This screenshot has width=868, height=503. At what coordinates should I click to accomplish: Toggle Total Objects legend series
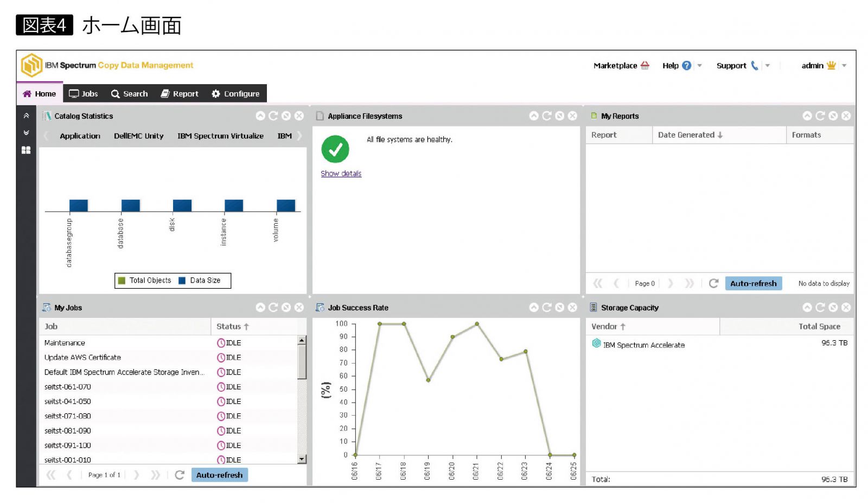[x=145, y=281]
